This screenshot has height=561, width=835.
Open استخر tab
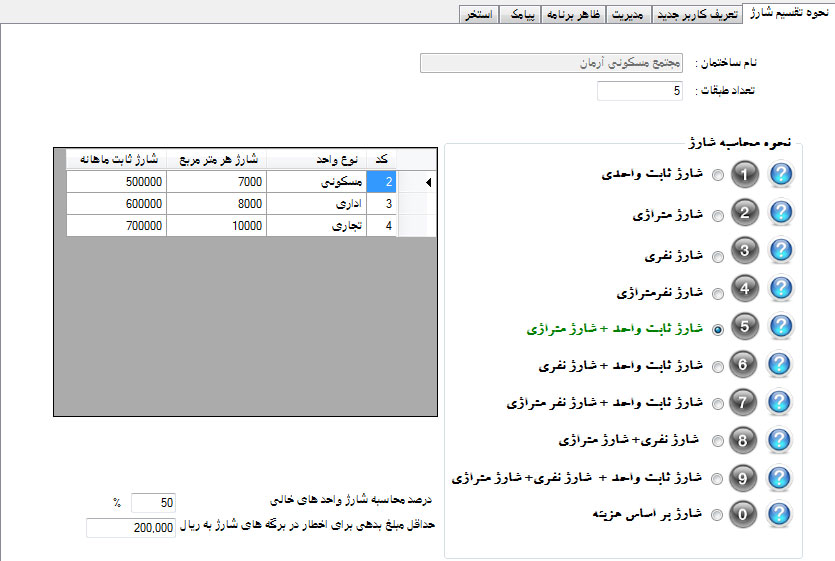tap(479, 14)
